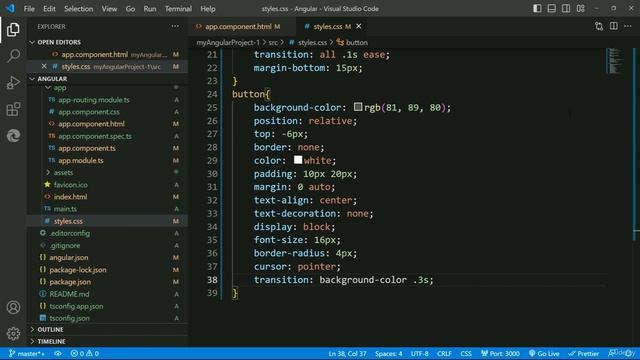The height and width of the screenshot is (360, 640).
Task: Click Go Live in status bar
Action: [544, 353]
